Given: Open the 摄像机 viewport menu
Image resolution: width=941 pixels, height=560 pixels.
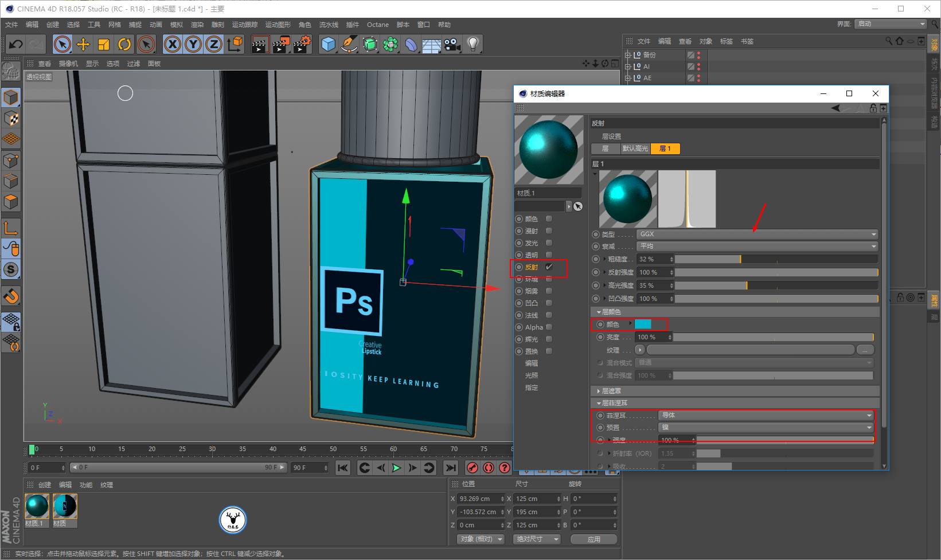Looking at the screenshot, I should coord(68,64).
